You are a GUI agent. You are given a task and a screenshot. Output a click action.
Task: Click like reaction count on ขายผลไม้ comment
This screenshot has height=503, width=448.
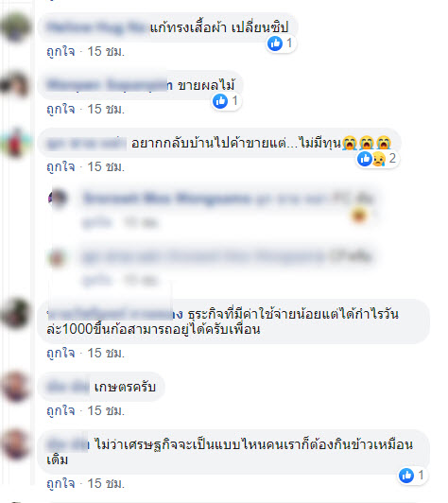click(234, 101)
